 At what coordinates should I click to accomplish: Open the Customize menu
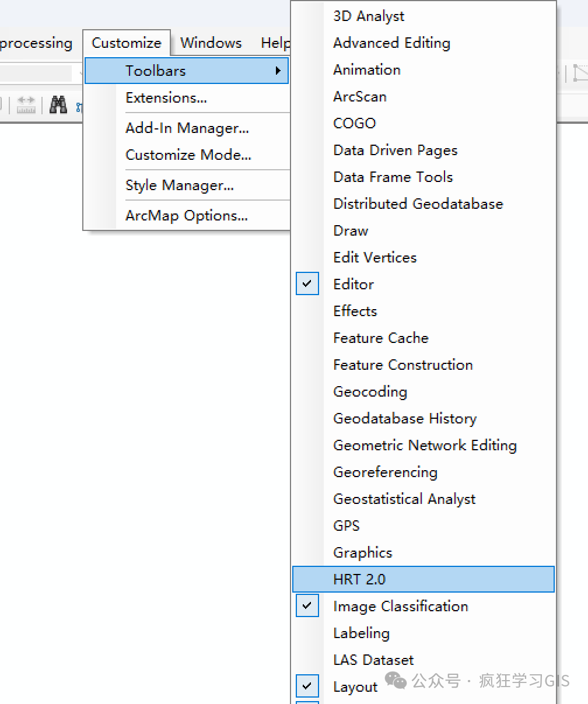pos(127,43)
